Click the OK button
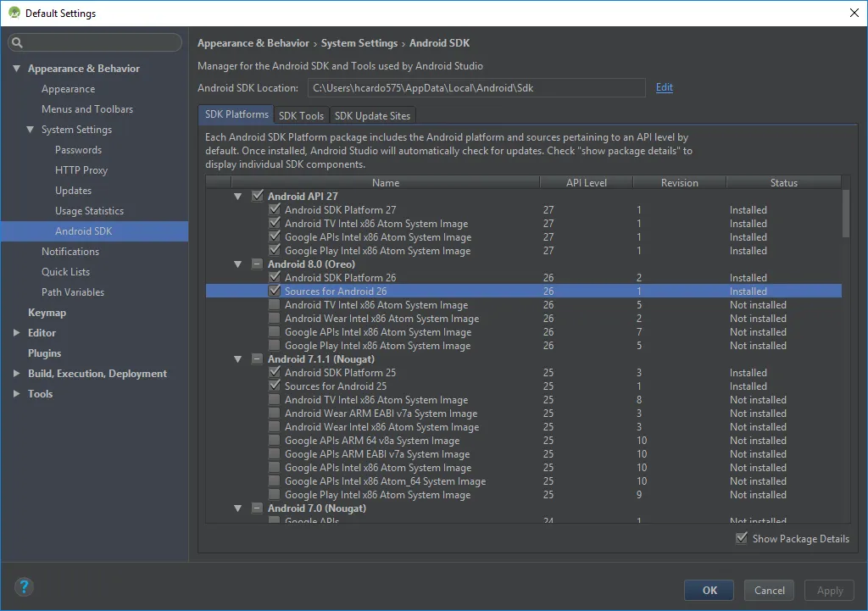 coord(709,590)
